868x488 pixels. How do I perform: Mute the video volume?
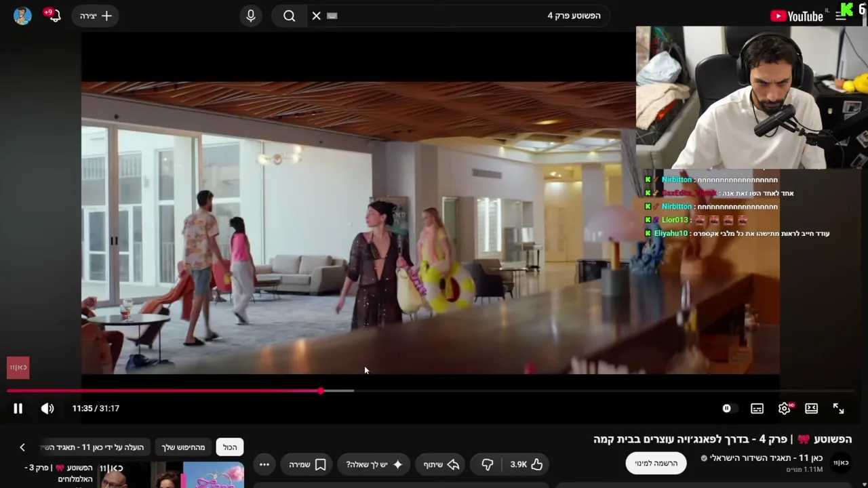47,408
